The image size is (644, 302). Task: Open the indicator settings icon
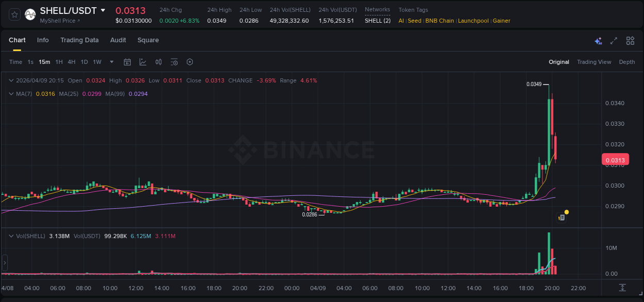(x=174, y=62)
